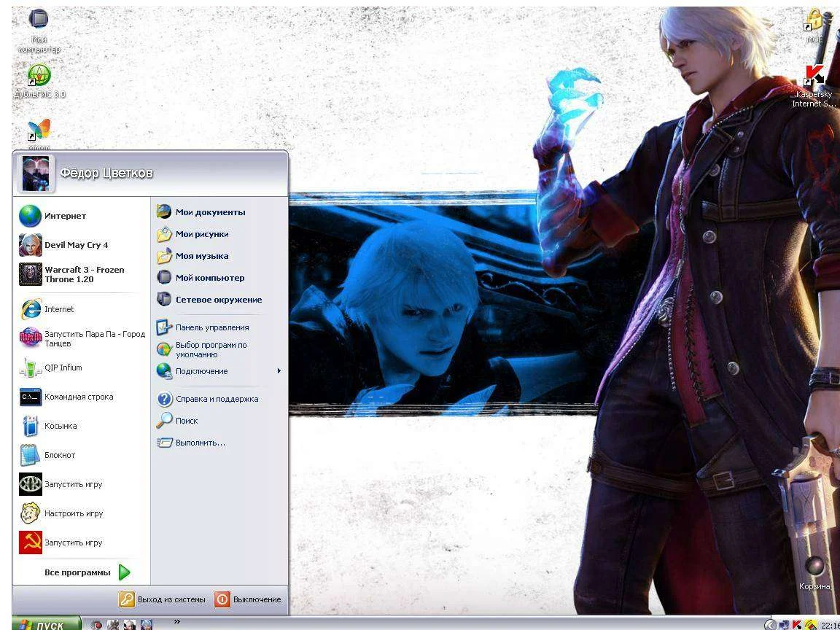840x630 pixels.
Task: Expand quick launch overflow chevron
Action: tap(176, 622)
